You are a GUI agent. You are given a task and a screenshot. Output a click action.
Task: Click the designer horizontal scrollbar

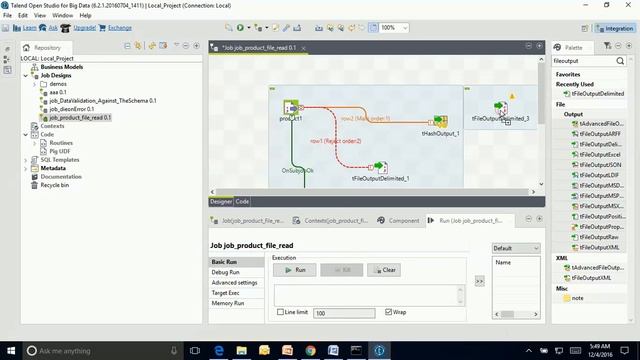[372, 192]
